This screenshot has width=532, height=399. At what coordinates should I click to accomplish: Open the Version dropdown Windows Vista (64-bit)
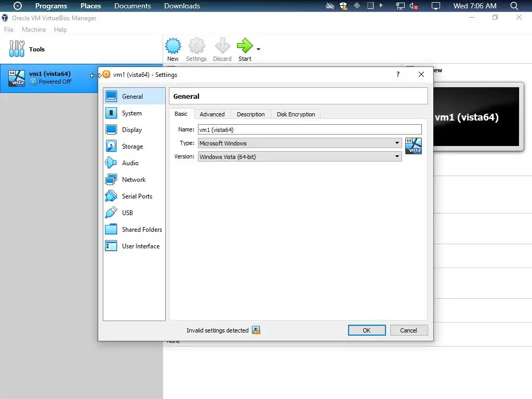pos(300,156)
